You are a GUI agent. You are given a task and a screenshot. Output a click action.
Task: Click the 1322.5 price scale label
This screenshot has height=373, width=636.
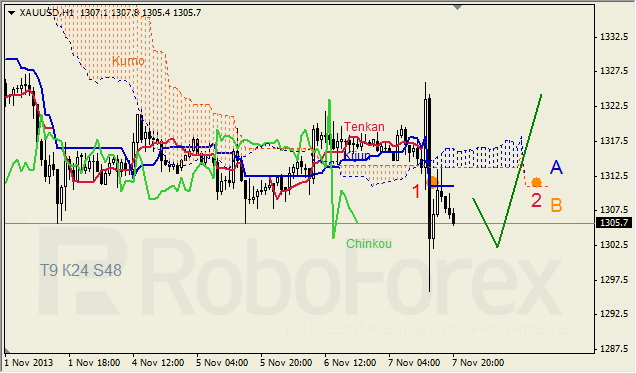(614, 106)
